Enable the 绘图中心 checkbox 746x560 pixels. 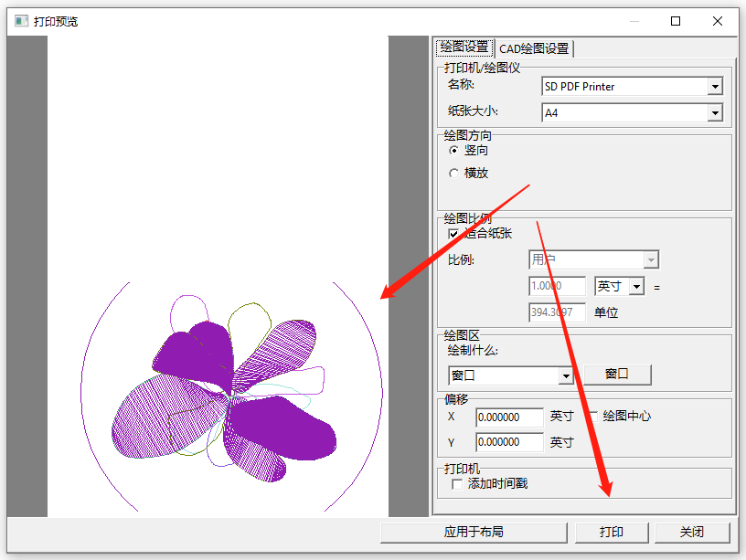592,416
